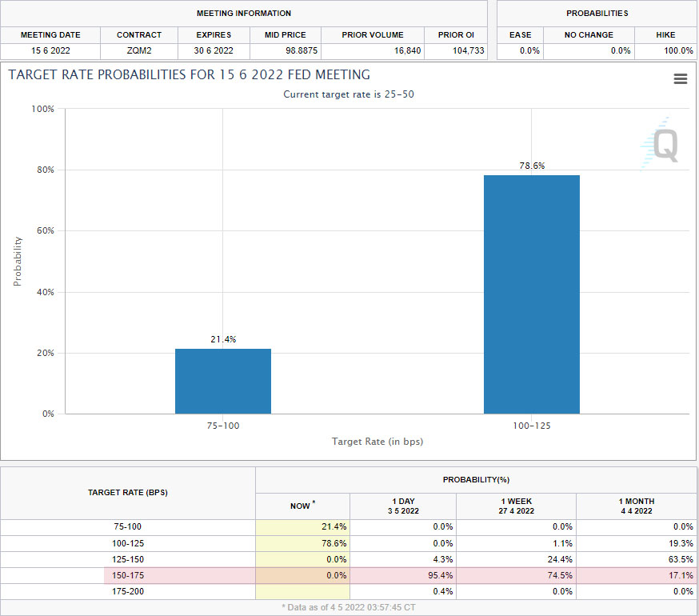Click the 0.4% value in 175-200 row
The image size is (699, 616).
tap(442, 591)
